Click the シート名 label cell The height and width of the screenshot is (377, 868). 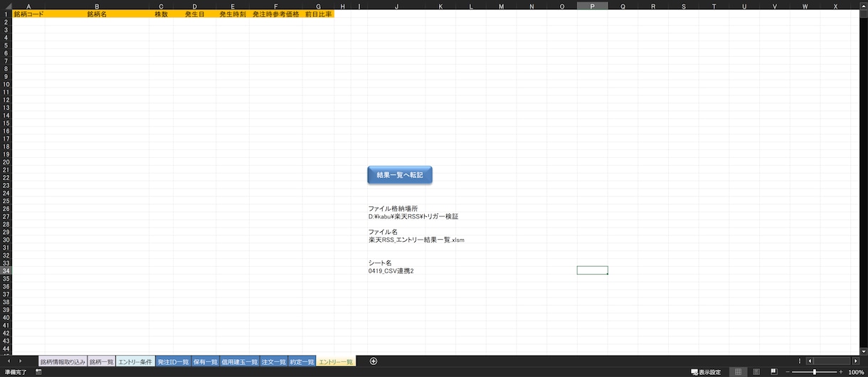point(380,262)
